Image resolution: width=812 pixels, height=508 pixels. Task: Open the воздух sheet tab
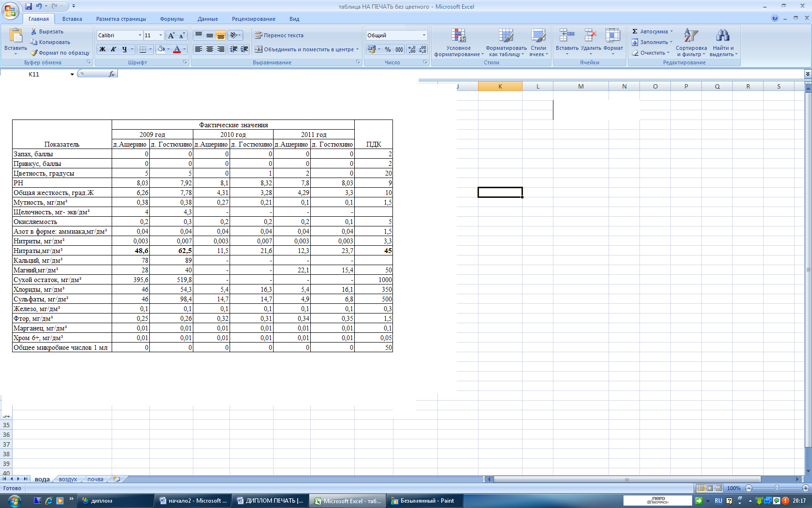(68, 479)
